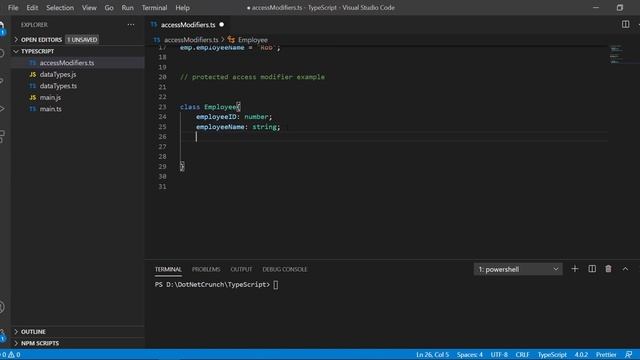Screen dimensions: 640x360
Task: Click the 1 UNSAVED badge
Action: [82, 40]
